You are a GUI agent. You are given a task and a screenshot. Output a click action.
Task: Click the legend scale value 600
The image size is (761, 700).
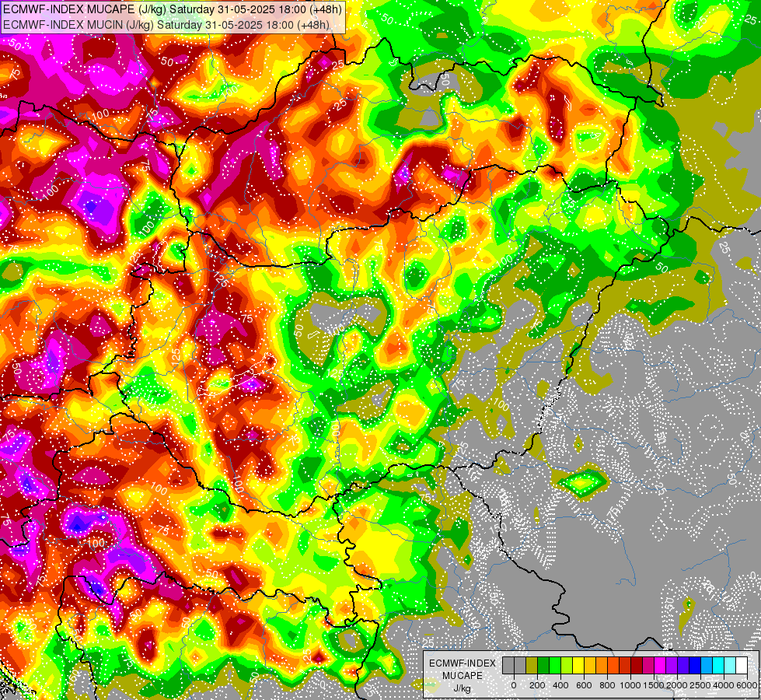pyautogui.click(x=584, y=685)
